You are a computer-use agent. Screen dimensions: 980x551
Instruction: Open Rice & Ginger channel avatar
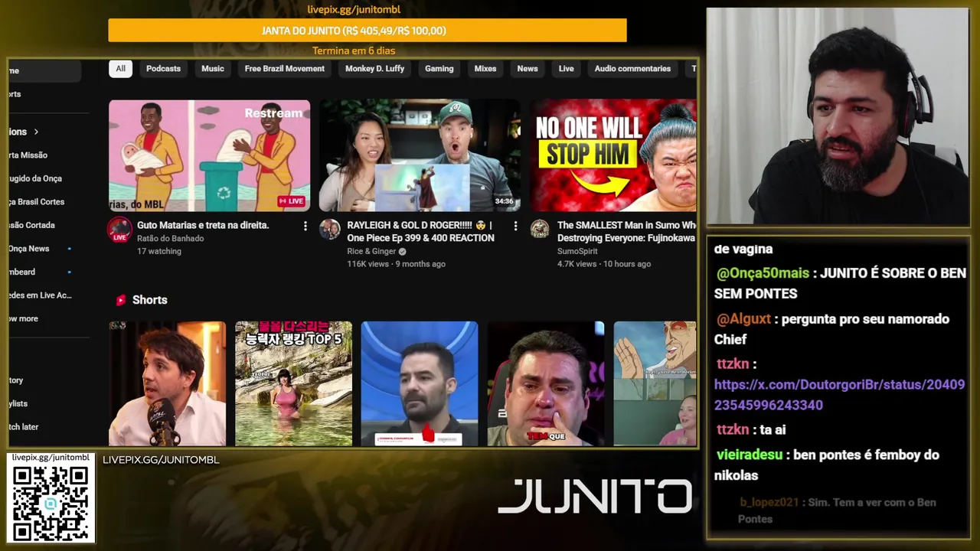[330, 230]
